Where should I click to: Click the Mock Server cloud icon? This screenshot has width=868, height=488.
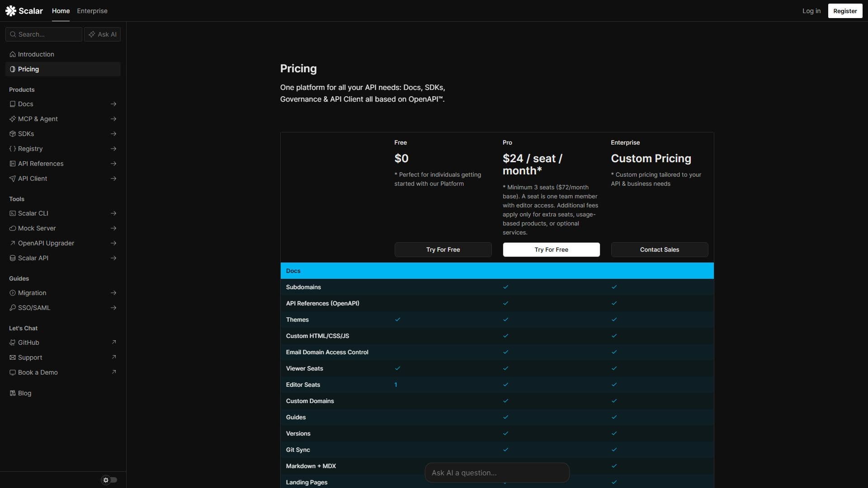(13, 228)
